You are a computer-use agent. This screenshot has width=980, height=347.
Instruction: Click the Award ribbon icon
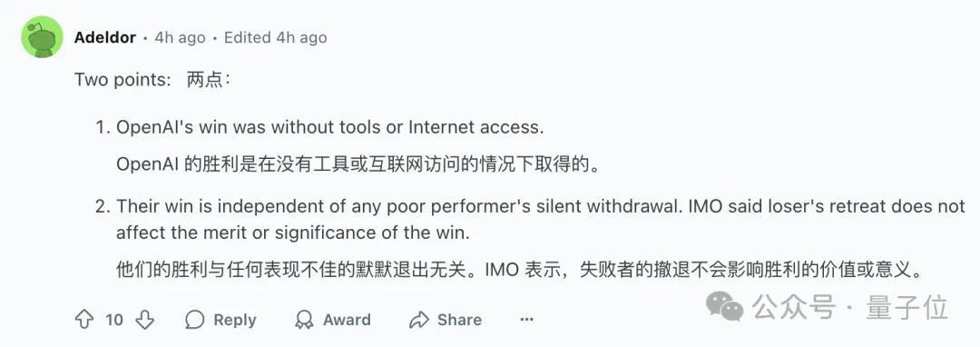304,320
